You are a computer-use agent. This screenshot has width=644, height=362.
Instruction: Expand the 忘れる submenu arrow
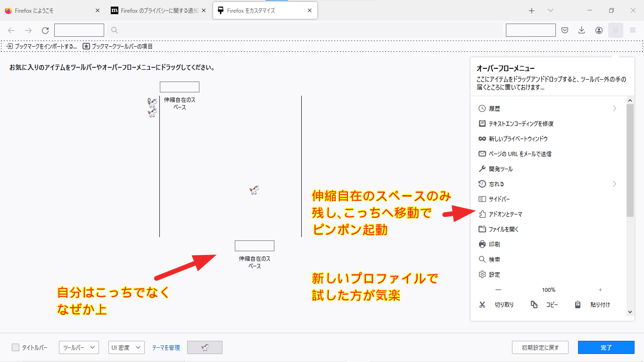click(614, 184)
